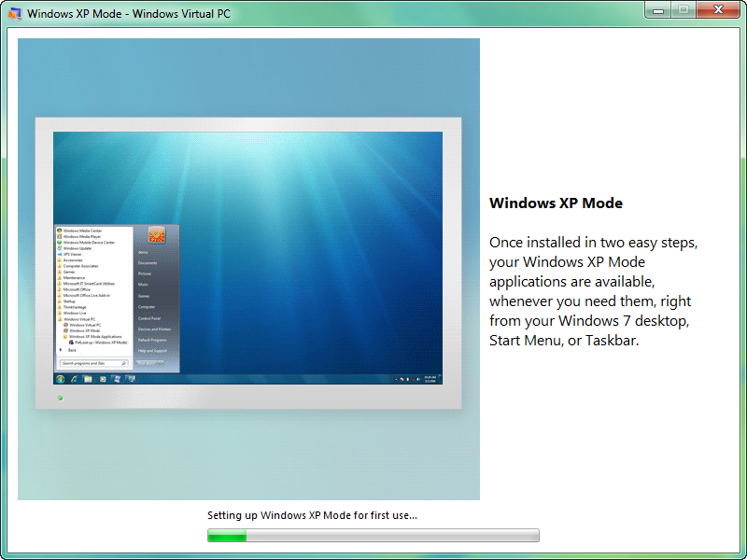Image resolution: width=747 pixels, height=560 pixels.
Task: Click the "Once installed in two easy steps" paragraph
Action: 593,291
